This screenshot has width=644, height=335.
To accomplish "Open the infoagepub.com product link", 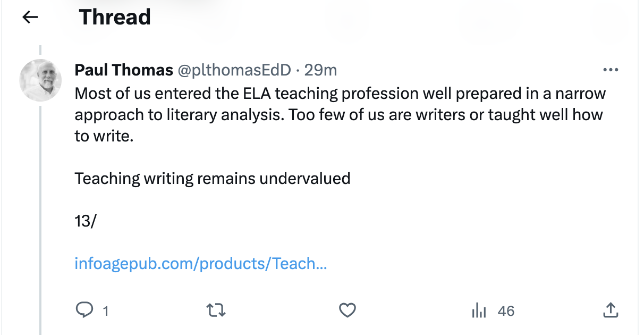I will pos(200,263).
